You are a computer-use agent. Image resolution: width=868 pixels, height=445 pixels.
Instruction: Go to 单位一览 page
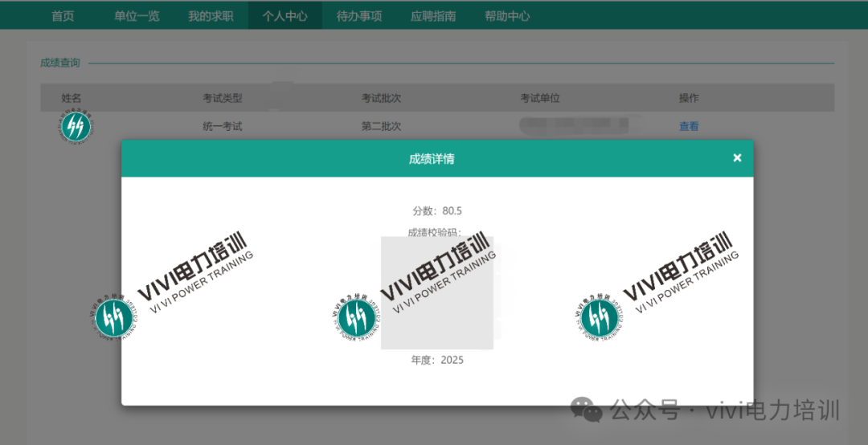tap(137, 16)
